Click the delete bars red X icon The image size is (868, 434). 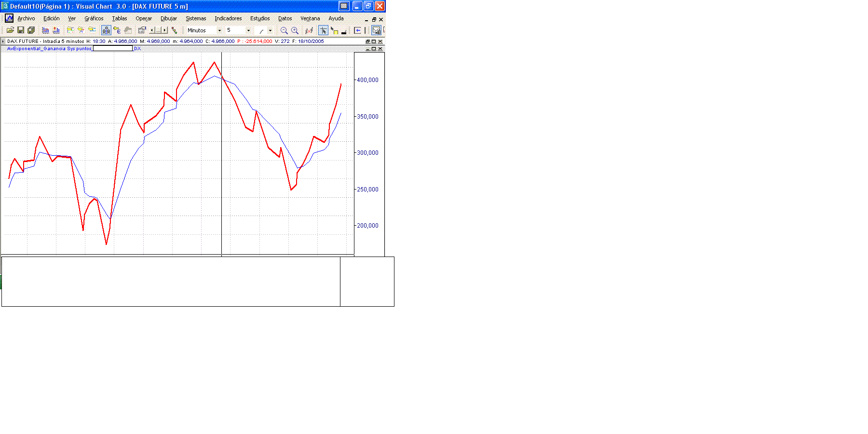[309, 30]
